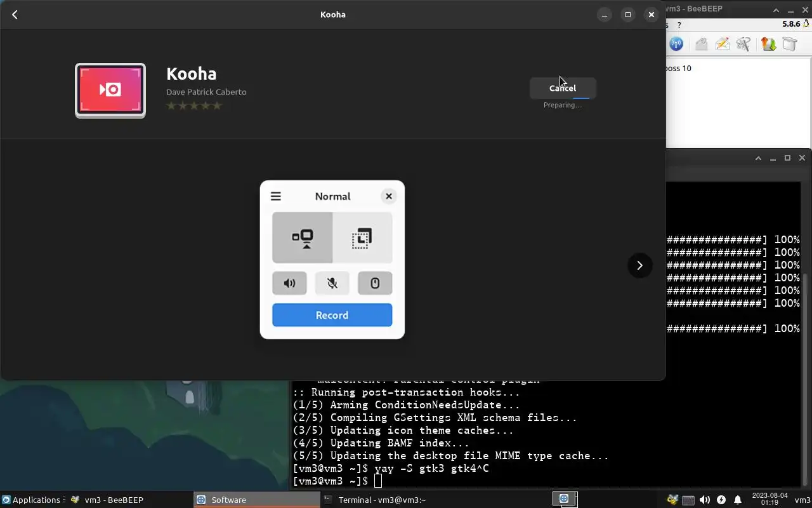This screenshot has width=812, height=508.
Task: Open the power manager tray icon
Action: click(721, 500)
